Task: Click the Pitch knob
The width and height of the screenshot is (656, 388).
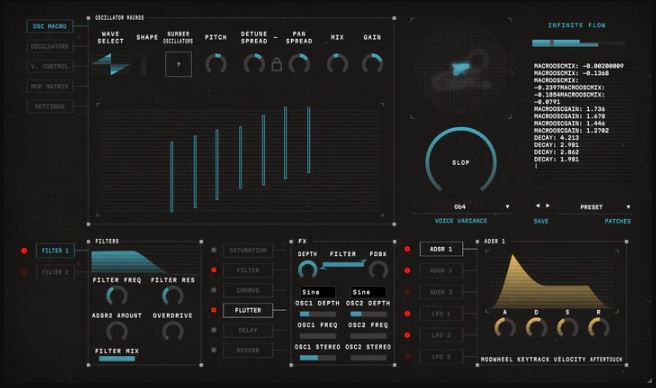Action: 216,64
